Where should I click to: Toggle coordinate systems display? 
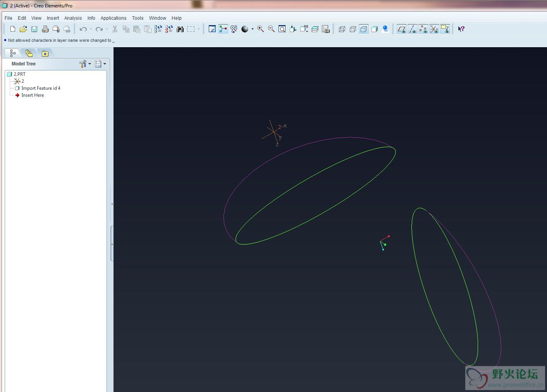[434, 29]
